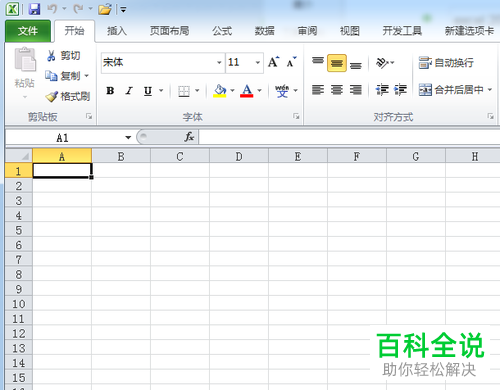The image size is (500, 390).
Task: Click the Select All corner button
Action: 19,156
